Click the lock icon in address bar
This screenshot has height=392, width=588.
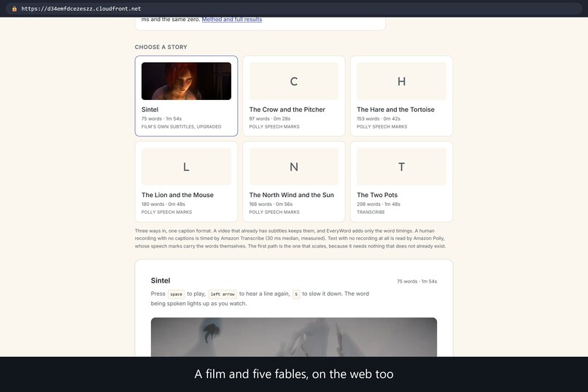click(x=15, y=9)
